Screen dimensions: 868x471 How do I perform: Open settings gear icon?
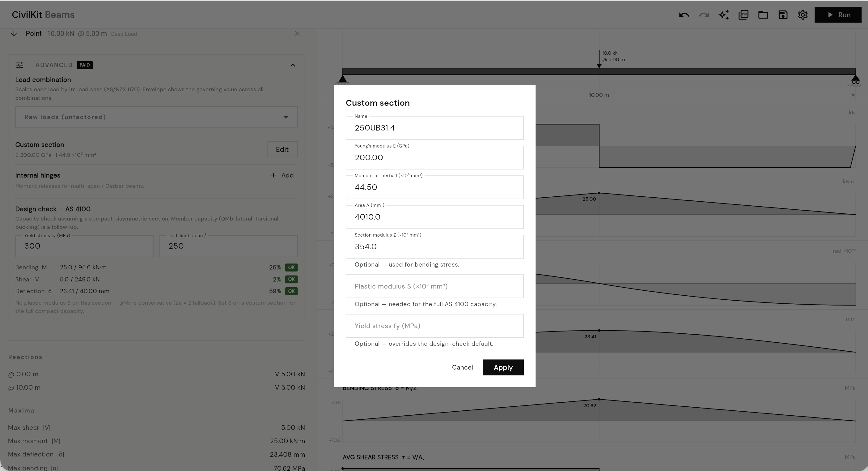coord(802,15)
